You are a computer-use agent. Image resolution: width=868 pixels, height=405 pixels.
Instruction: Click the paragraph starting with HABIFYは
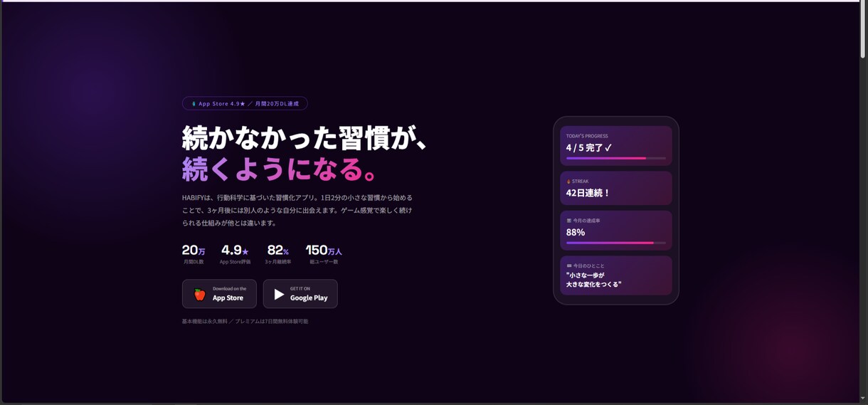point(297,210)
